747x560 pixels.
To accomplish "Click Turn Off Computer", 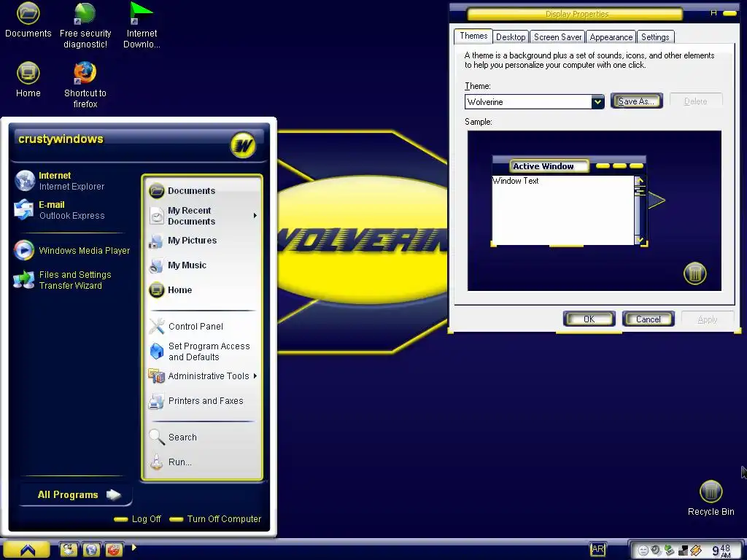I will tap(215, 519).
